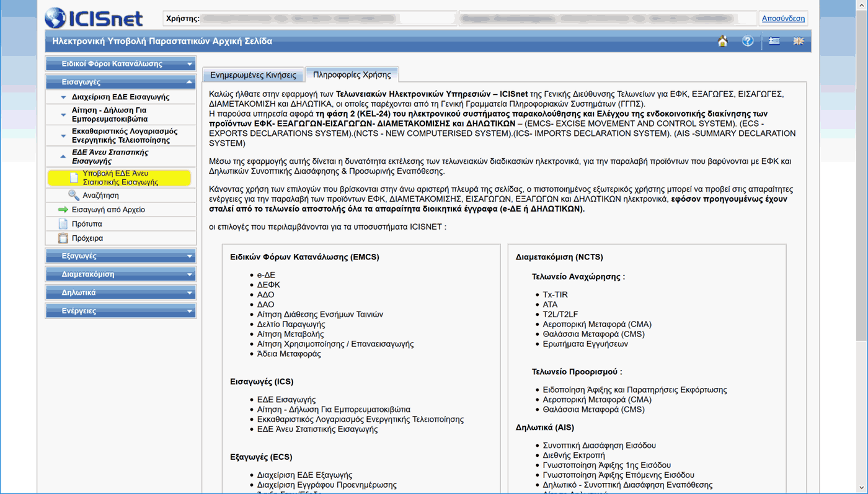Select the Πληροφορίες Χρήσης tab
The image size is (868, 494).
coord(352,74)
